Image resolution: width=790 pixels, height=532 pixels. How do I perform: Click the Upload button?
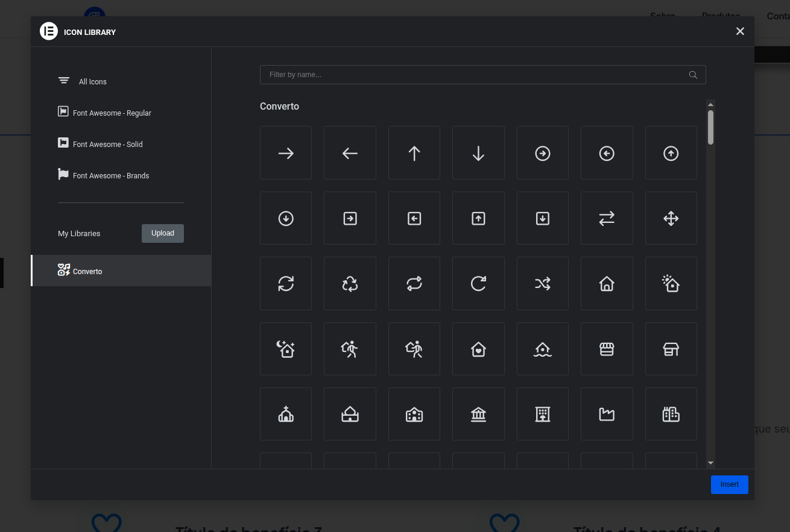[x=163, y=233]
